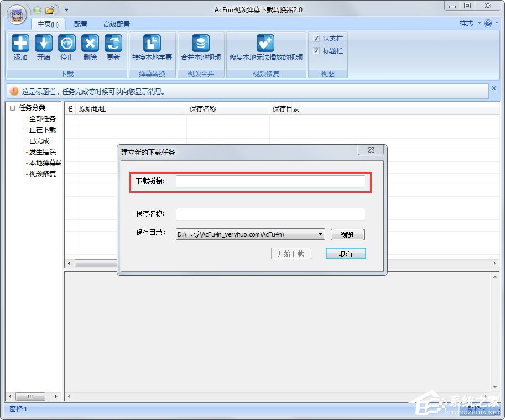Select 已完成 in task tree

point(39,140)
